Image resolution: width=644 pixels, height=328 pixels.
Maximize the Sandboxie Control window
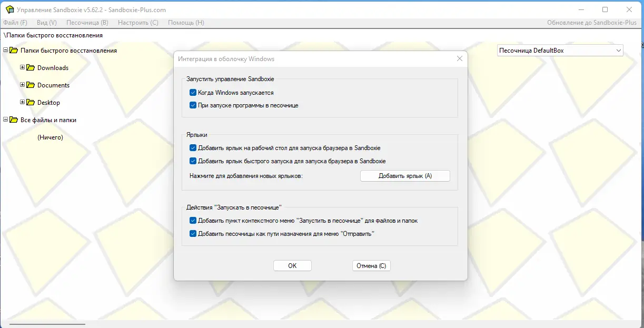pos(605,9)
